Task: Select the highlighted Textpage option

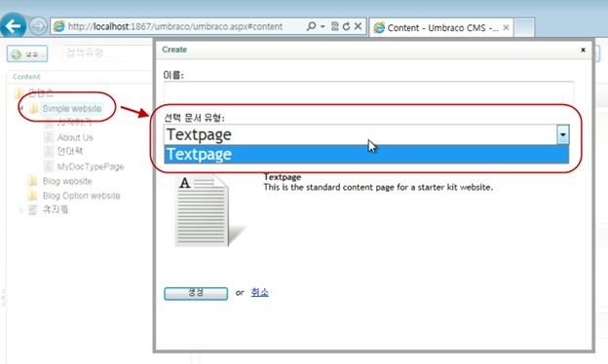Action: [x=366, y=154]
